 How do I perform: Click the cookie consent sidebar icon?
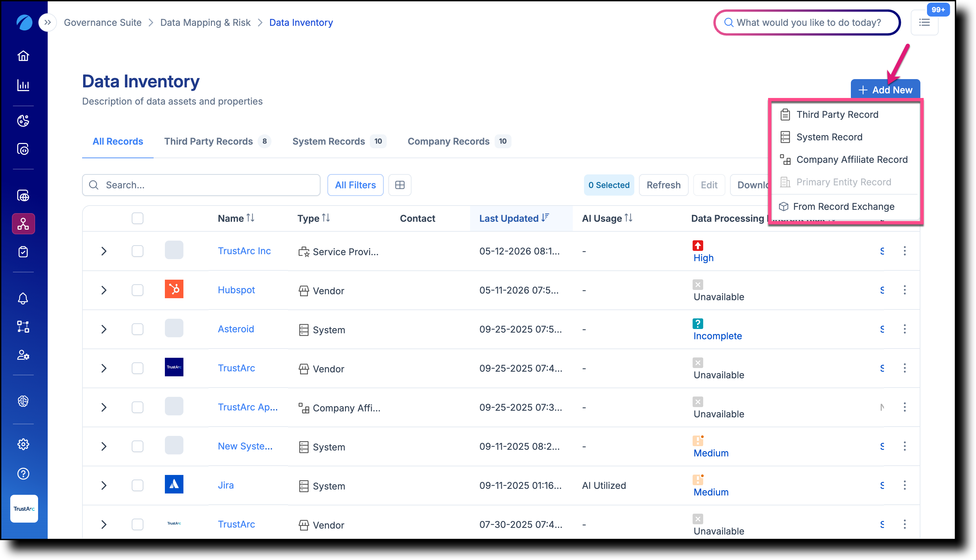click(24, 121)
